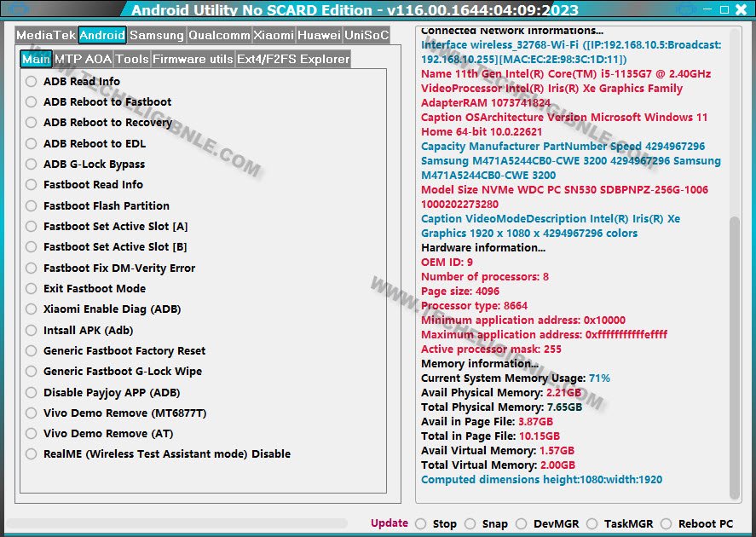Click 'Total in Page File: 10.15GB' line
Screen dimensions: 756x537
[x=490, y=436]
